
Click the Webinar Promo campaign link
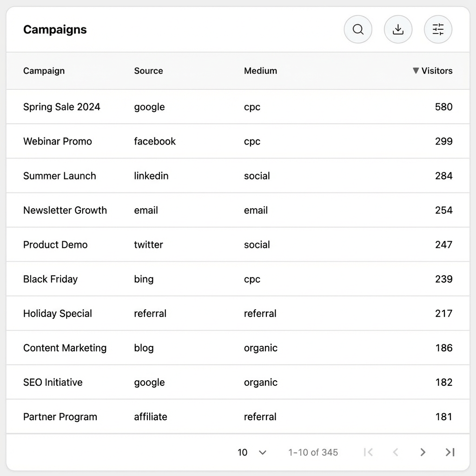57,141
